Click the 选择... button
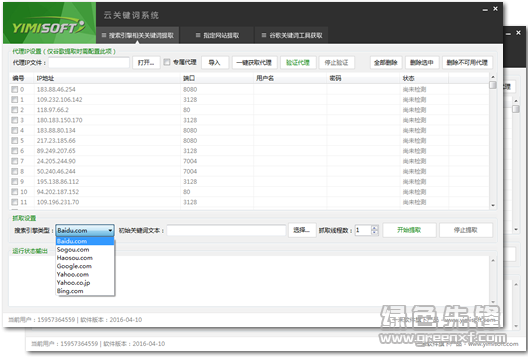Screen dimensions: 528x363 pos(302,230)
